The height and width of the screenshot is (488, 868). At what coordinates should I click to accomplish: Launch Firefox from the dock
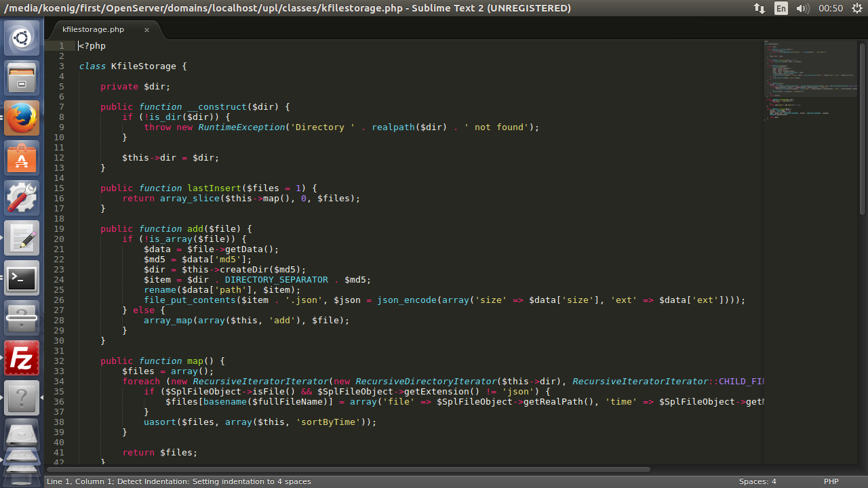22,118
